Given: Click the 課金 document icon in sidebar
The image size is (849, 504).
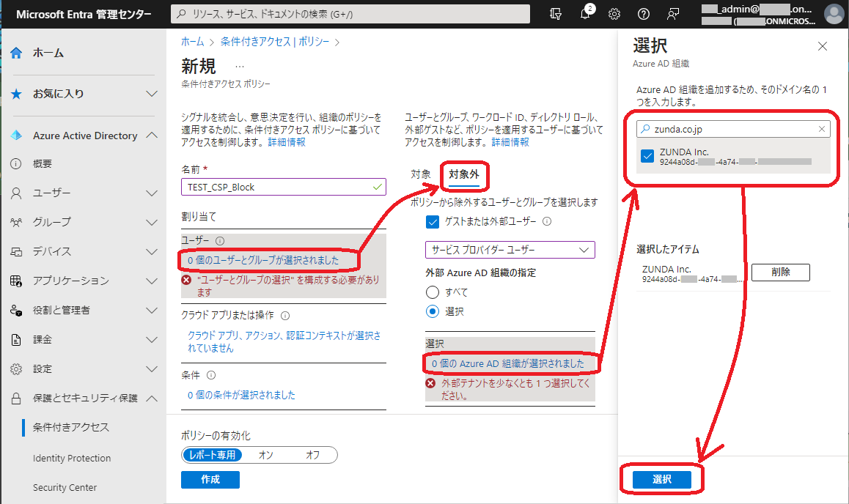Looking at the screenshot, I should click(16, 340).
